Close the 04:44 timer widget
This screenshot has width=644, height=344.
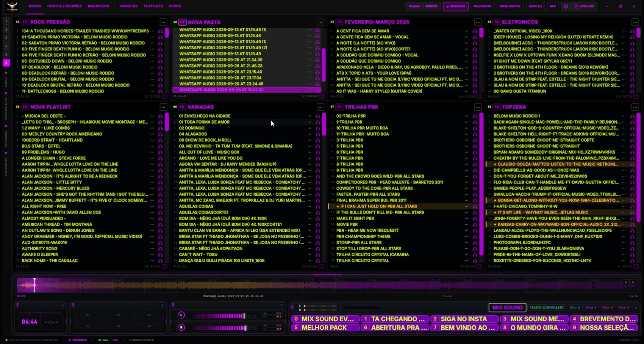(63, 305)
